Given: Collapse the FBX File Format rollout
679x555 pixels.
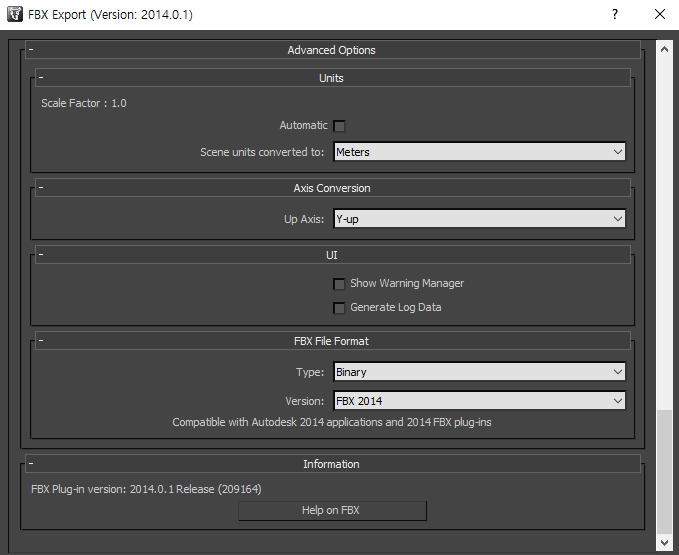Looking at the screenshot, I should [332, 341].
